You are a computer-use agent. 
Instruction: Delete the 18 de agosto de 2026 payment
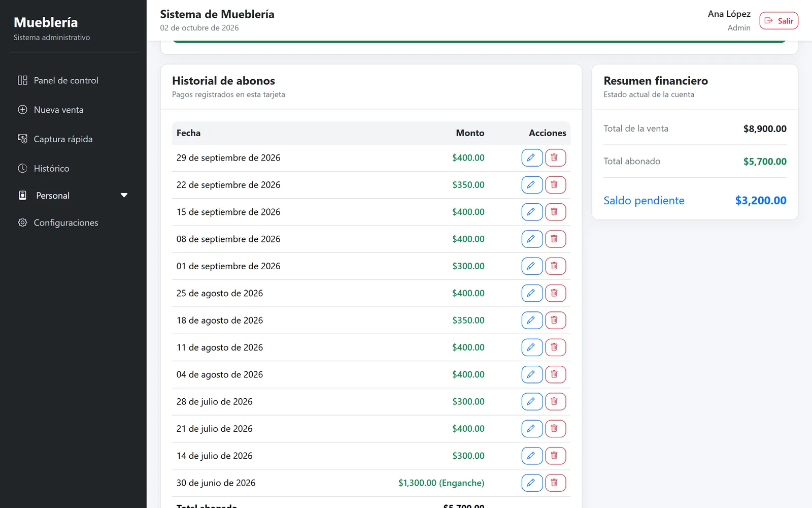click(x=555, y=321)
